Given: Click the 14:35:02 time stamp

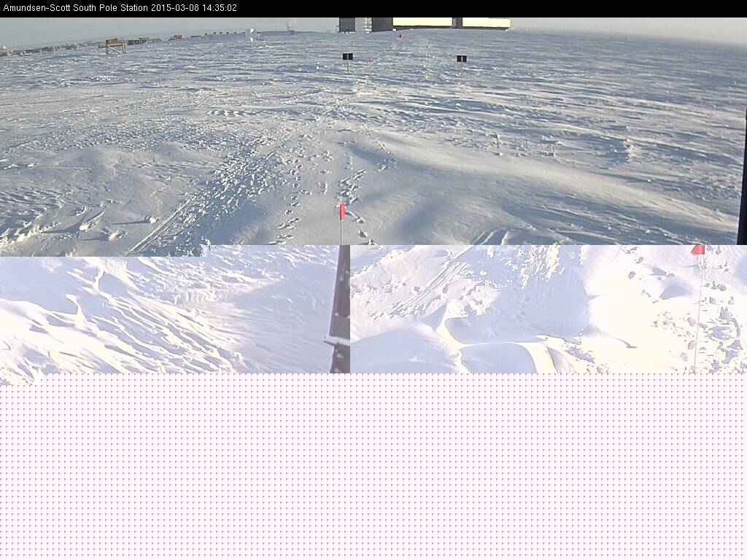Looking at the screenshot, I should coord(219,8).
